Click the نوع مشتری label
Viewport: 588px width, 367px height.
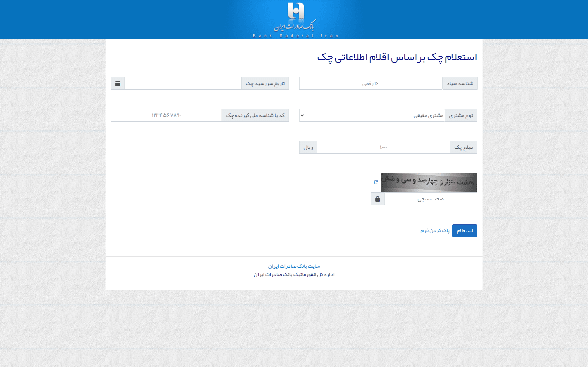click(x=461, y=115)
